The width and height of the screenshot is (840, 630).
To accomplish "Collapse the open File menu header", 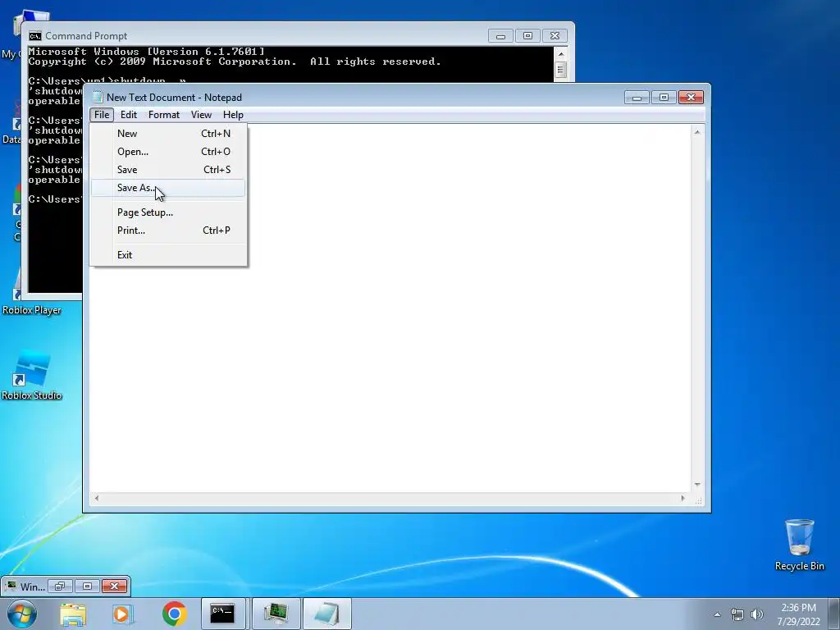I will 101,115.
